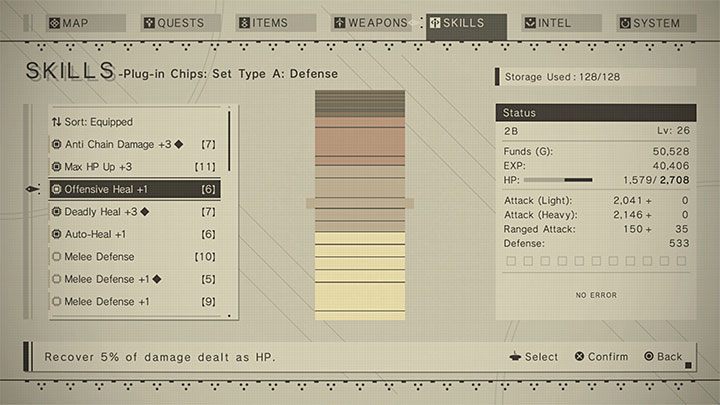This screenshot has width=720, height=405.
Task: Click the WEAPONS tab icon
Action: (340, 23)
